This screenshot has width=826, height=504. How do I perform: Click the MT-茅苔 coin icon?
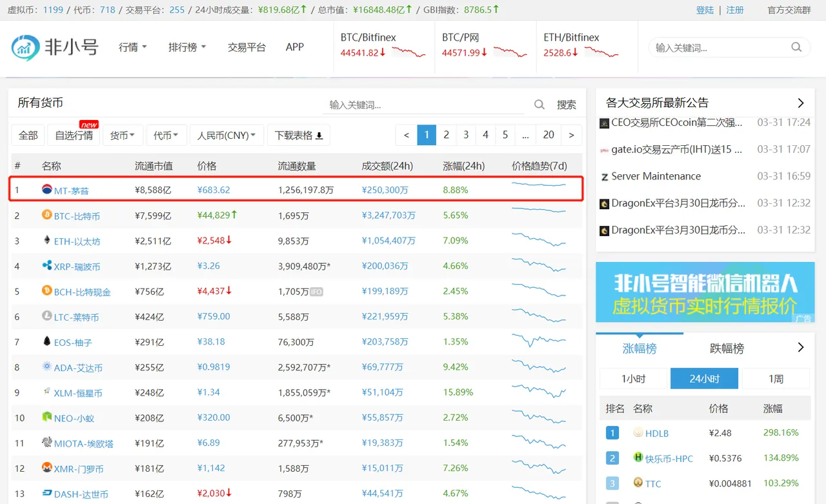46,189
